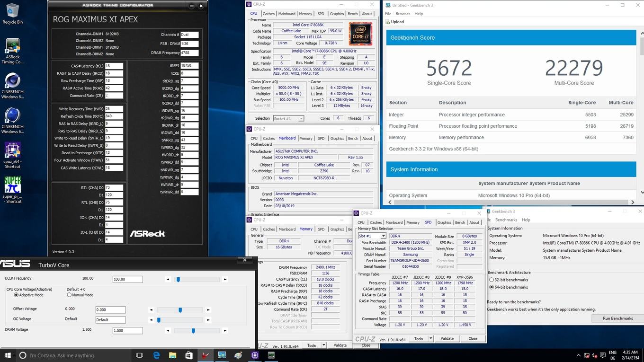The image size is (644, 362).
Task: Click the Offset Voltage 0.000 input box
Action: tap(110, 309)
